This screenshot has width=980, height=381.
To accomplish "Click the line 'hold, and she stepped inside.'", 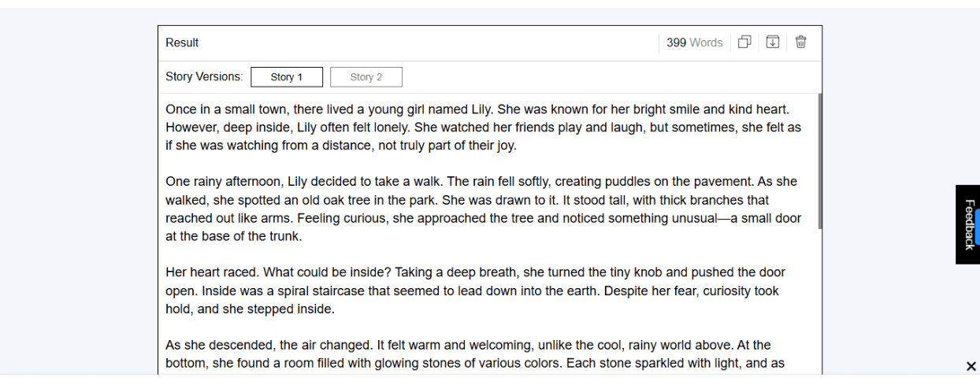I will click(x=250, y=309).
